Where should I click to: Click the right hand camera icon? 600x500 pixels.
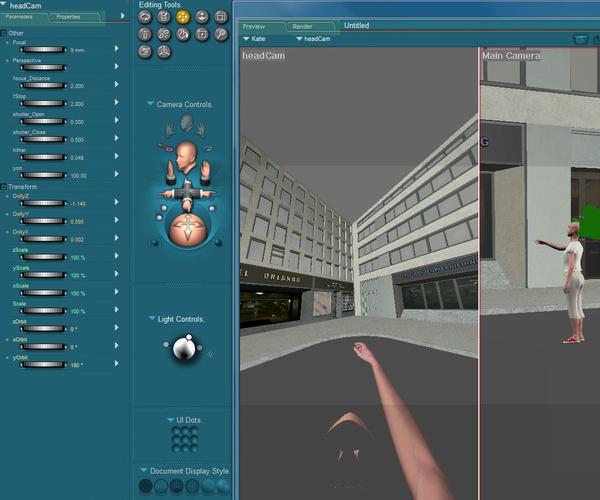click(x=201, y=129)
